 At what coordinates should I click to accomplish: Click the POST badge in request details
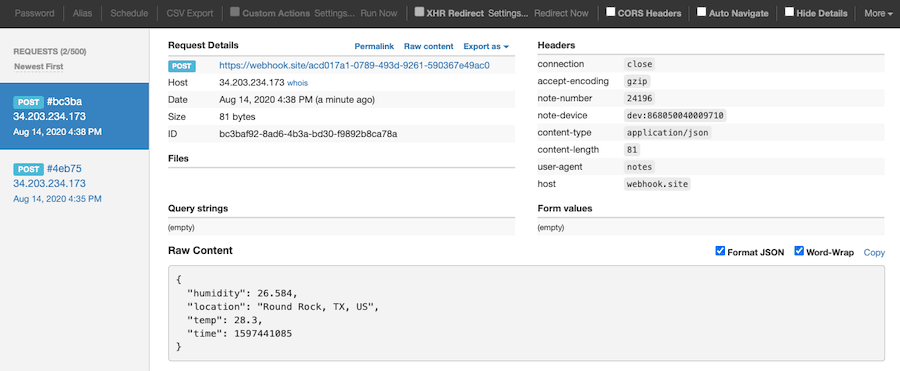182,66
